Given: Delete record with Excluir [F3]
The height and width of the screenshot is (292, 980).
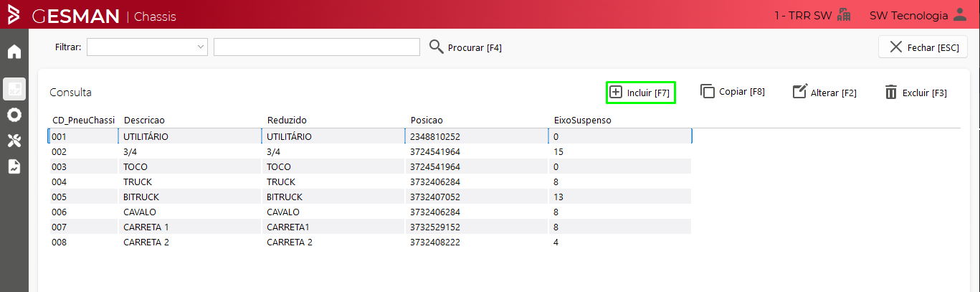Looking at the screenshot, I should (x=915, y=93).
